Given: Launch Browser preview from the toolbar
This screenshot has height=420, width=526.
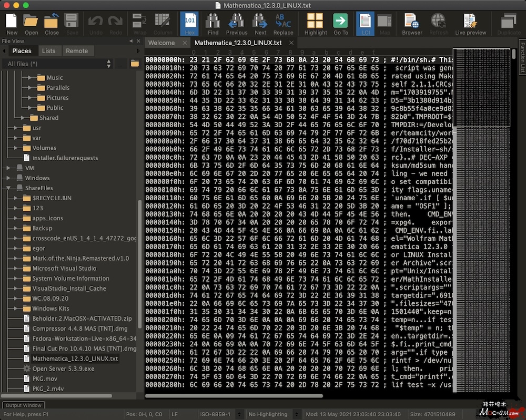Looking at the screenshot, I should [x=412, y=24].
